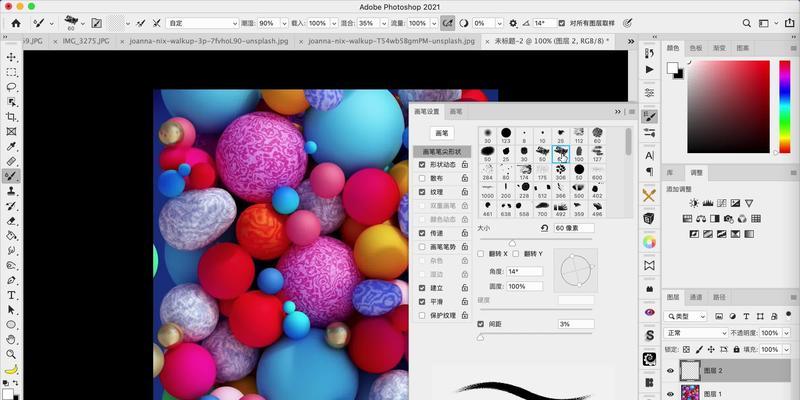Open the layer filter 类型 dropdown
This screenshot has height=400, width=800.
[x=685, y=316]
